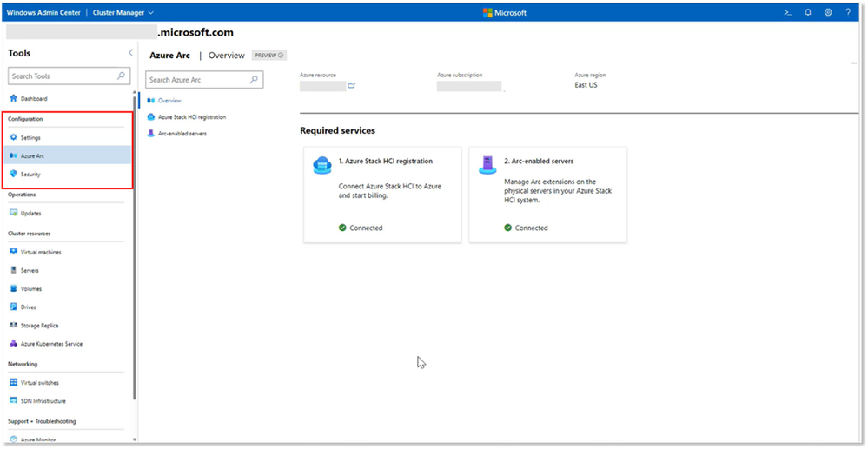Select Azure Arc in Tools list
The width and height of the screenshot is (868, 449).
click(70, 155)
